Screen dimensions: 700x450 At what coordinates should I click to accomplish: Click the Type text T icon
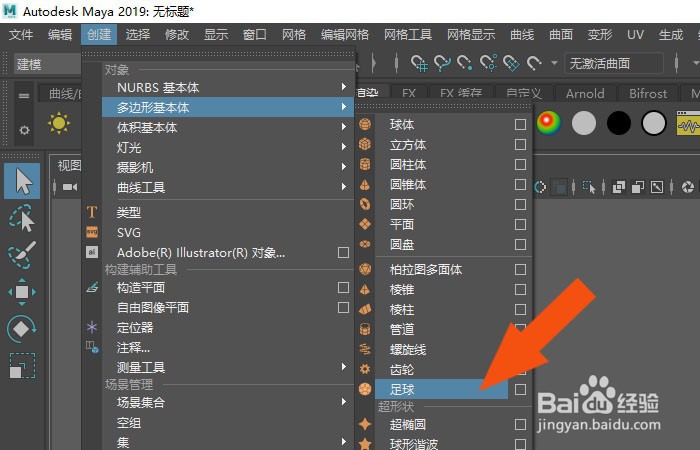pos(92,212)
